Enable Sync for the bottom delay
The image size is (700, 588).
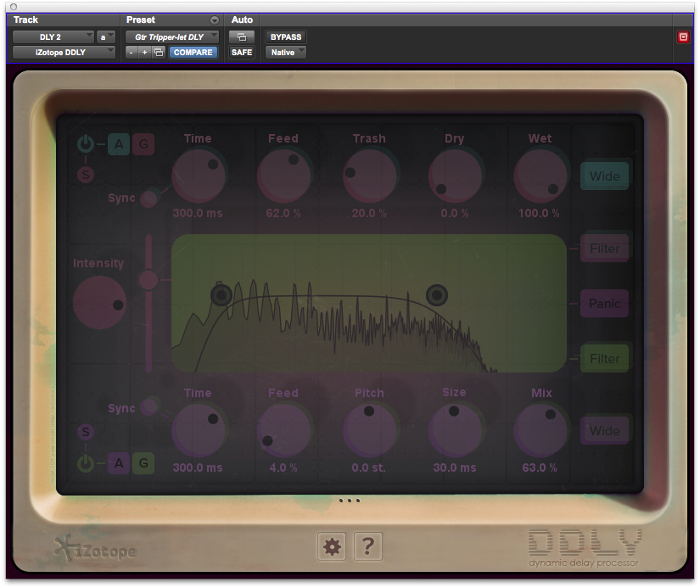coord(148,406)
